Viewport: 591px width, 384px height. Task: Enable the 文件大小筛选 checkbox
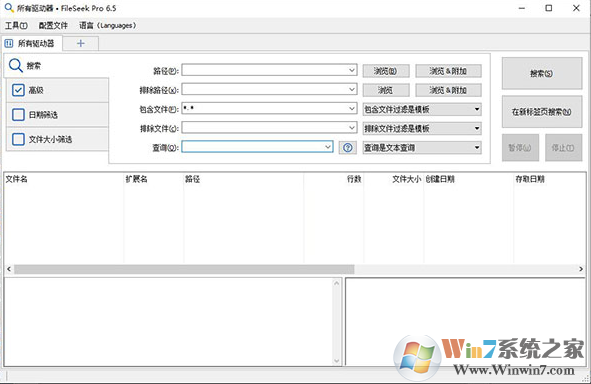pos(18,139)
